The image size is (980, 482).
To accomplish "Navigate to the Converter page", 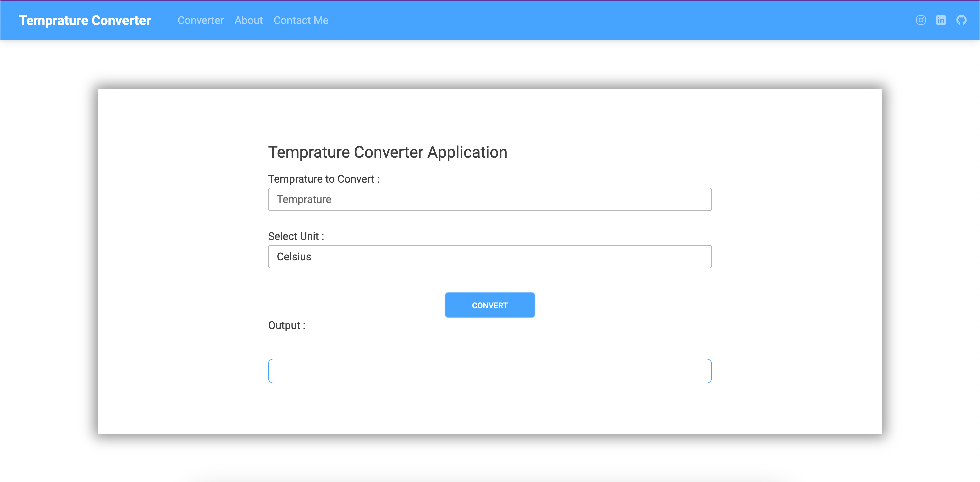I will pyautogui.click(x=200, y=20).
